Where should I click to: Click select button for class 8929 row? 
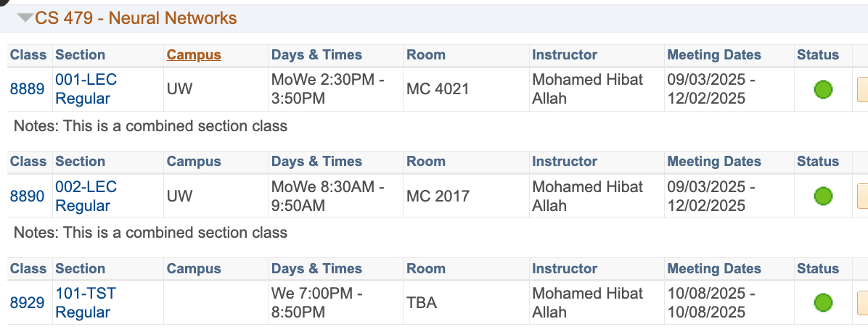tap(862, 303)
